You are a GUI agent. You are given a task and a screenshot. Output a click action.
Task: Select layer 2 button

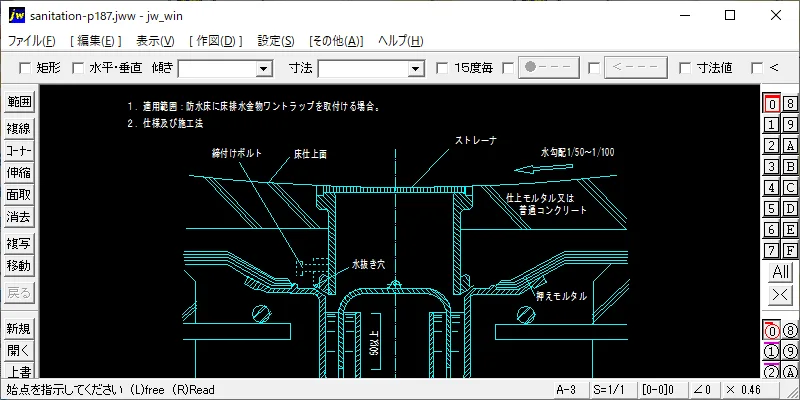pos(771,145)
